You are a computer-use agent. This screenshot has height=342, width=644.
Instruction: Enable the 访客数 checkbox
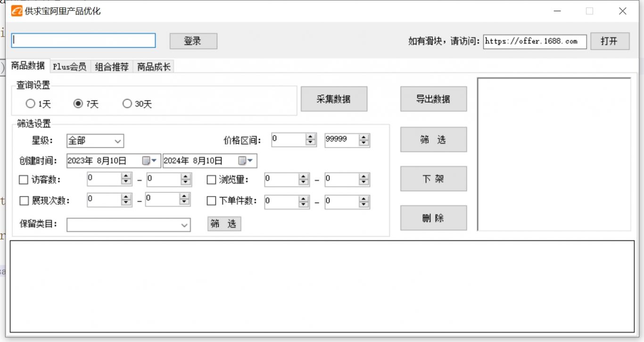pyautogui.click(x=24, y=179)
